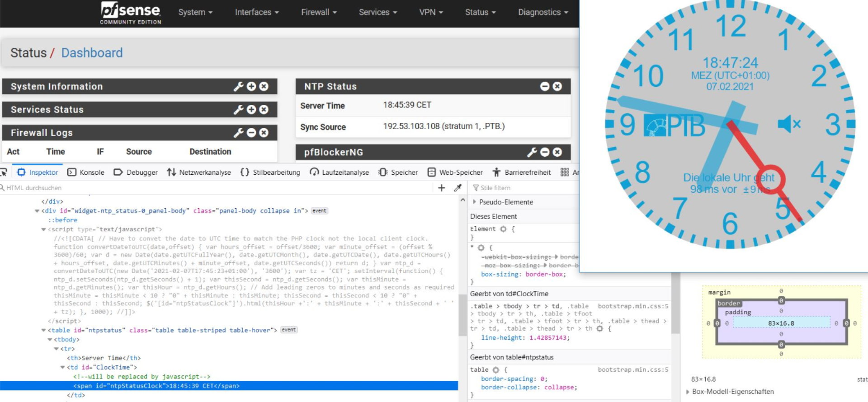Open bootstrap.min.css:5 link beside .table rule
Image resolution: width=868 pixels, height=402 pixels.
point(633,306)
